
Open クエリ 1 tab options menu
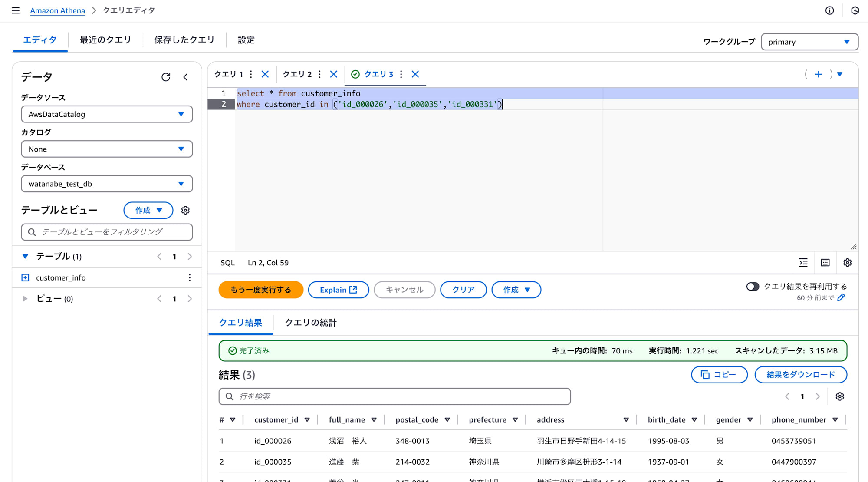pos(251,74)
